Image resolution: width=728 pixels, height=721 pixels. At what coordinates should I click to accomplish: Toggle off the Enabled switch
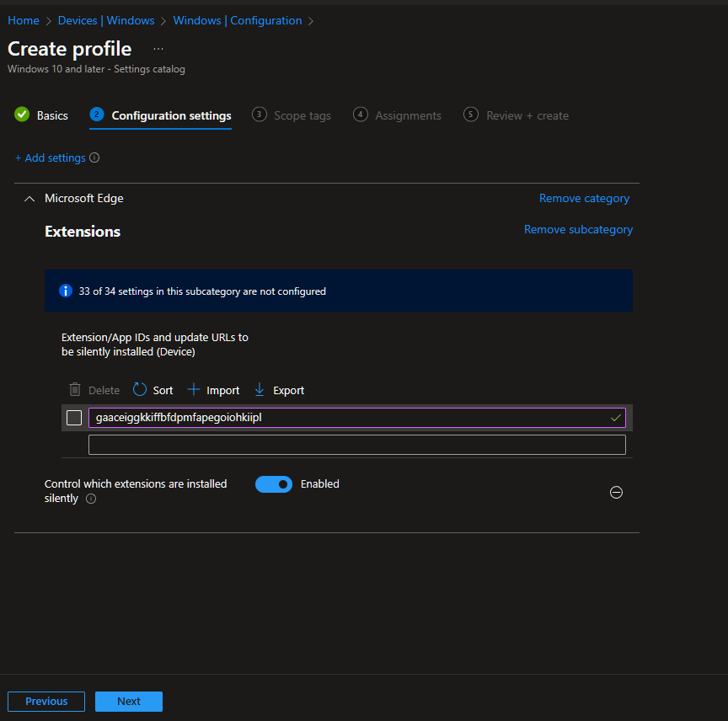click(274, 484)
